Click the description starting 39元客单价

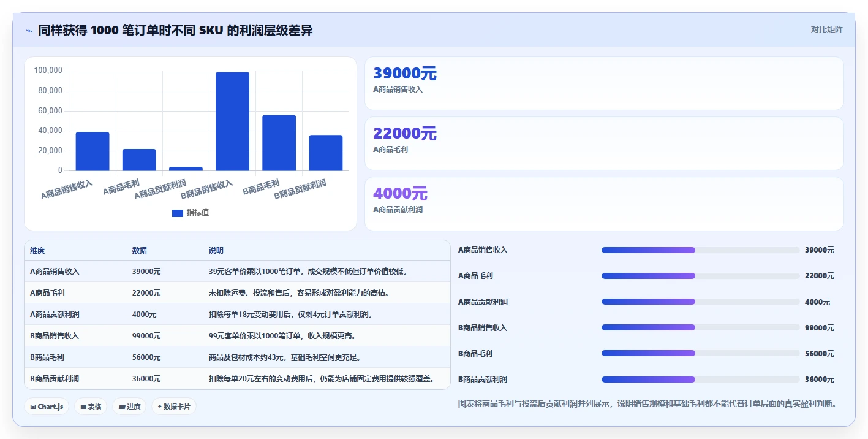point(308,271)
